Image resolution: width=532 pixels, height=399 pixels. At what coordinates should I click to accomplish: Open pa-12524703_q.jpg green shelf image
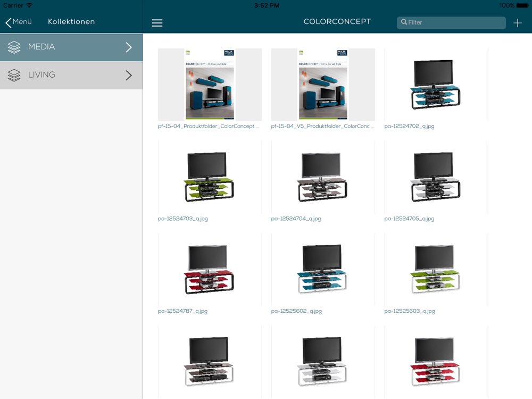(210, 177)
